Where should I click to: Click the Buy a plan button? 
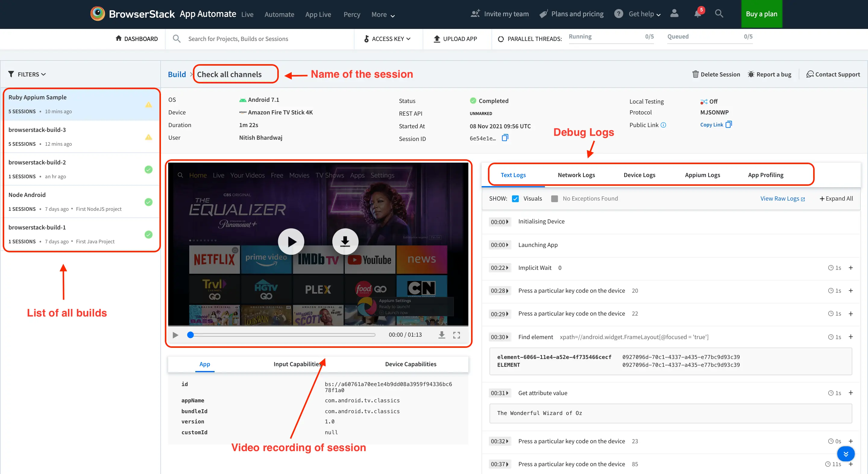click(x=761, y=14)
